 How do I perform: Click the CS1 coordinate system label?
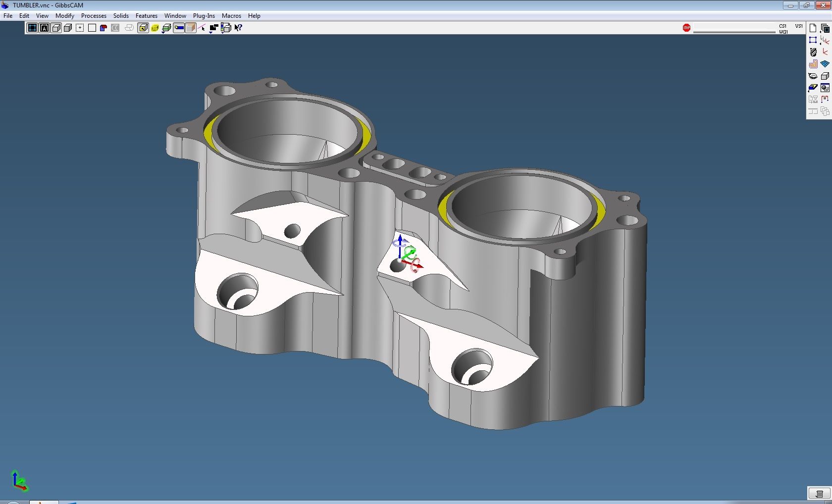[783, 26]
